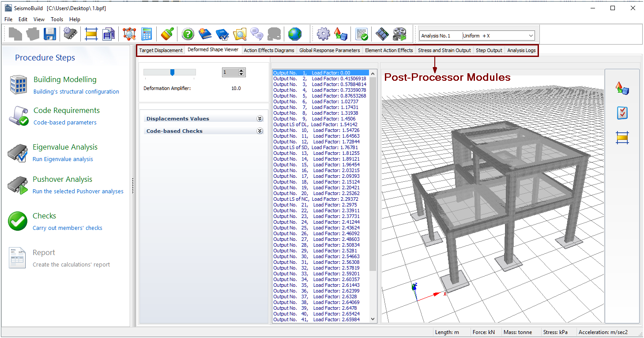Increment the output number spinner up arrow

pyautogui.click(x=241, y=70)
